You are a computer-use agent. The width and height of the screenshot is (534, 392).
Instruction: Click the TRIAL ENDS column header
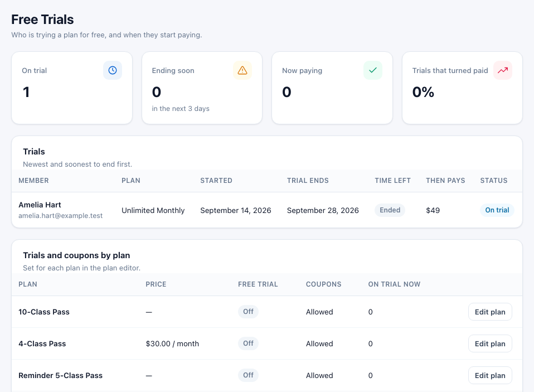[x=308, y=181]
